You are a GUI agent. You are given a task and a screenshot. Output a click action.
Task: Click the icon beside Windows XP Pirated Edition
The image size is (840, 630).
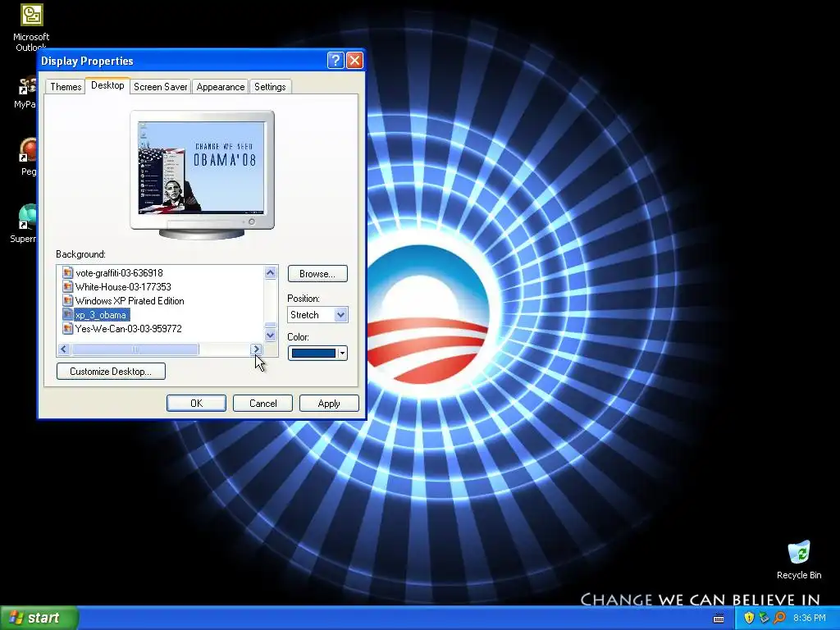tap(67, 300)
